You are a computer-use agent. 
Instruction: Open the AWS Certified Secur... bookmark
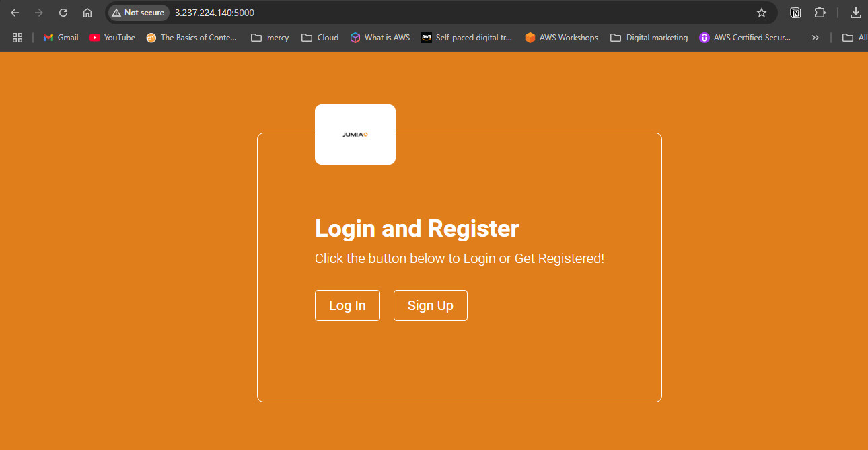746,38
